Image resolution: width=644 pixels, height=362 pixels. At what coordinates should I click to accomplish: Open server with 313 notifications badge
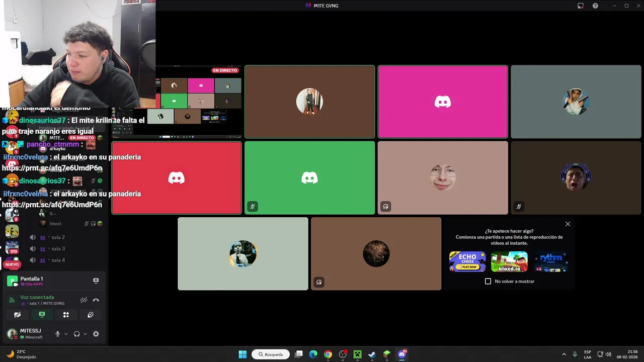[x=12, y=247]
